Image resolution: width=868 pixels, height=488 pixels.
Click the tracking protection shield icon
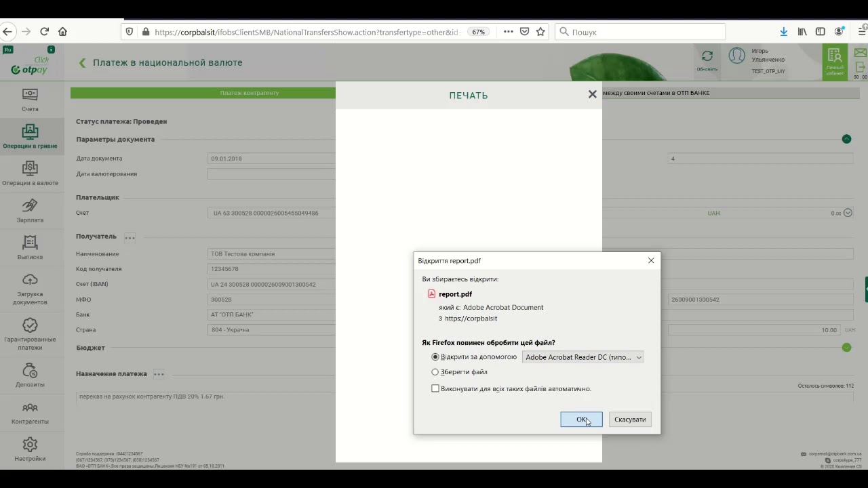point(130,32)
